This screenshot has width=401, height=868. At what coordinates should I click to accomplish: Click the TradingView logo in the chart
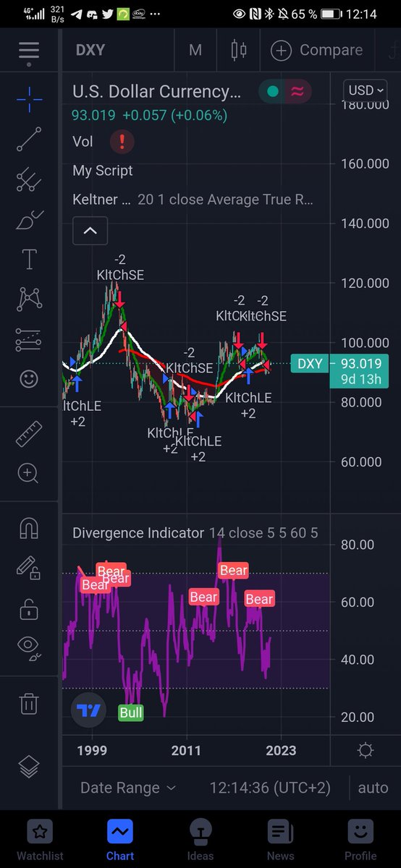pos(89,711)
